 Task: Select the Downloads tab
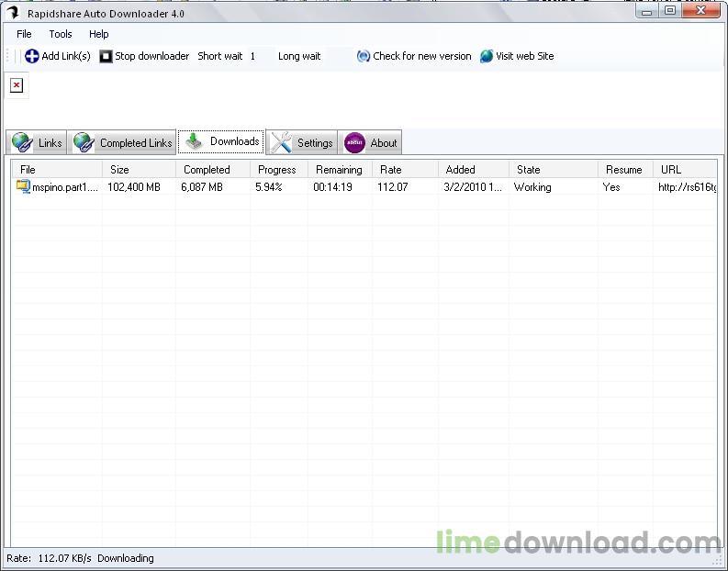pos(221,141)
